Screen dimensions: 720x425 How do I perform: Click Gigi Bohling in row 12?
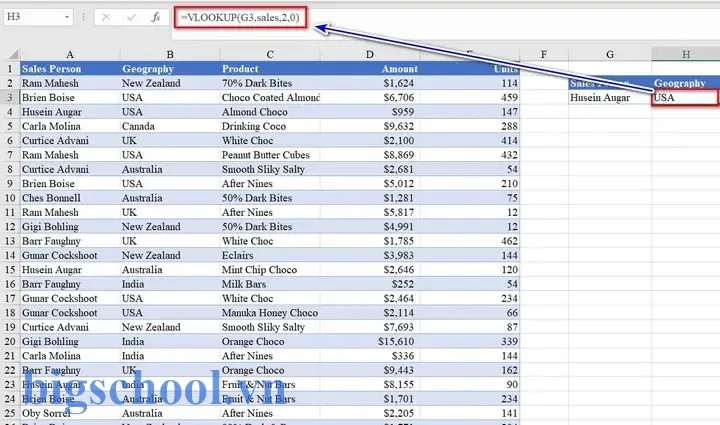[70, 227]
